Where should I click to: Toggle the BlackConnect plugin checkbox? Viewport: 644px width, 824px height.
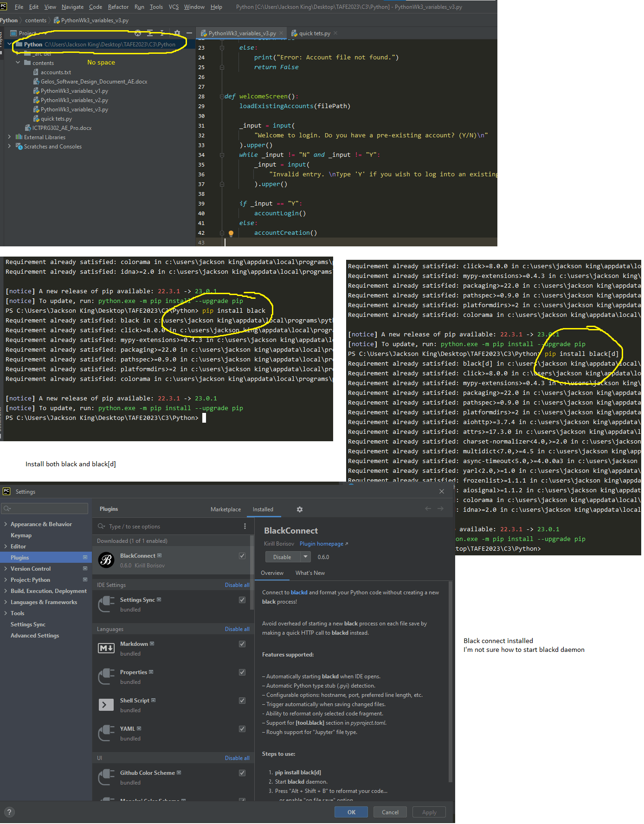[x=242, y=556]
